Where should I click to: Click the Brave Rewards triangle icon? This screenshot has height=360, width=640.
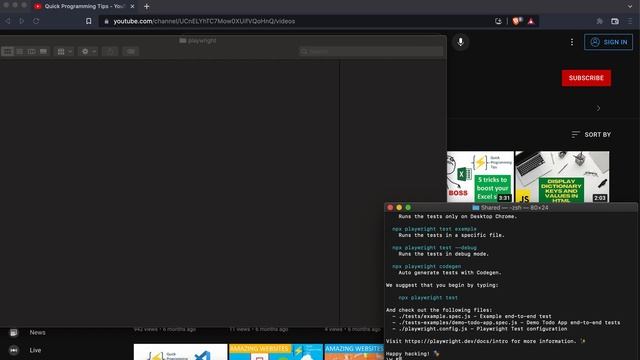[x=531, y=21]
